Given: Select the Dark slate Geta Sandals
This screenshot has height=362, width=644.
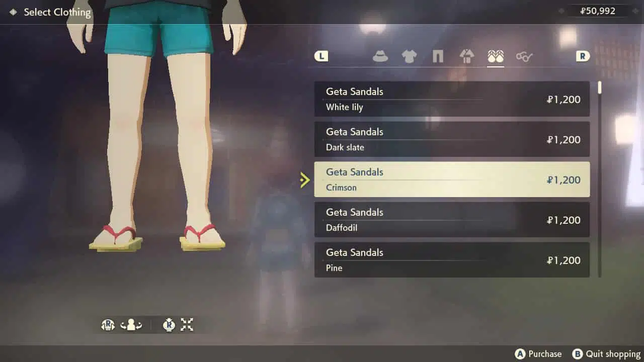Looking at the screenshot, I should (452, 139).
